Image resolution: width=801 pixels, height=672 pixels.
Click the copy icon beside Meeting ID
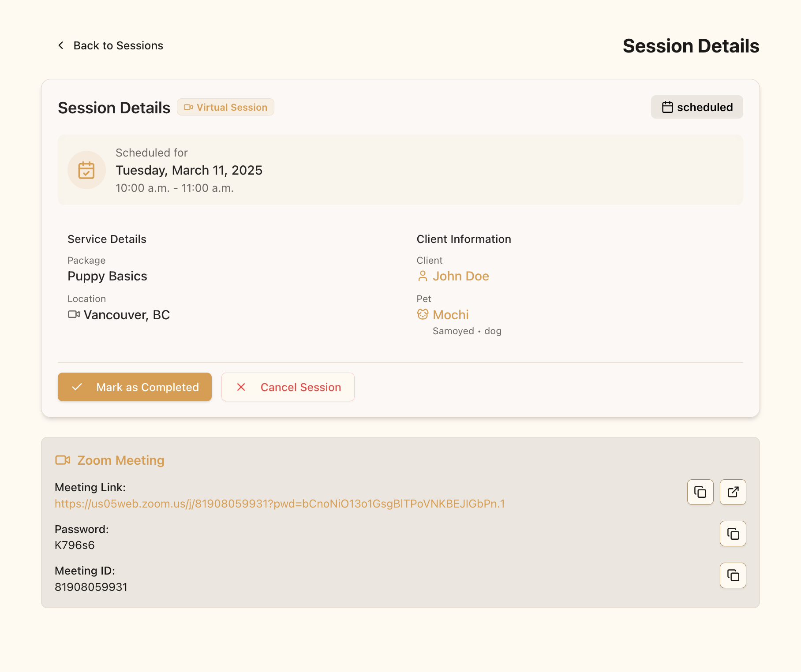733,575
